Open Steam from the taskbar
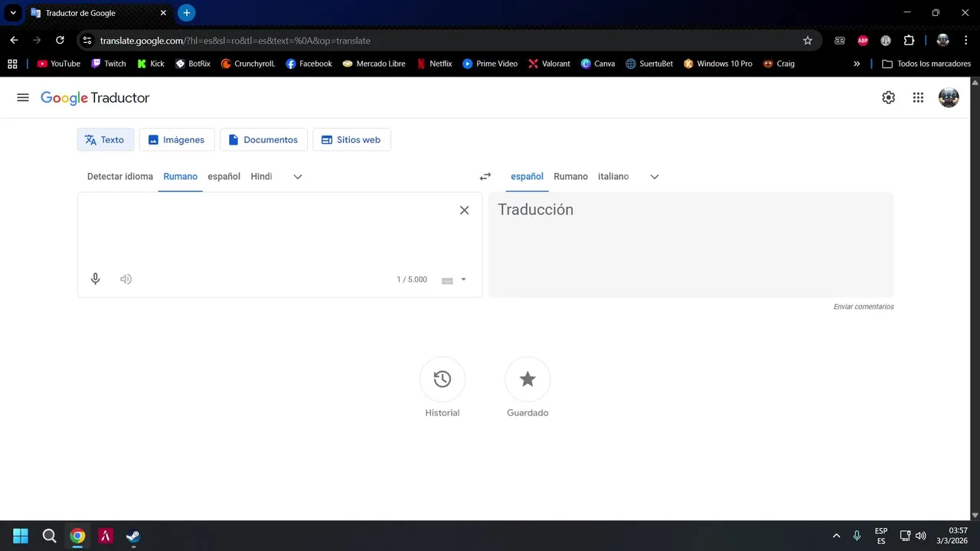Viewport: 980px width, 551px height. pyautogui.click(x=133, y=536)
